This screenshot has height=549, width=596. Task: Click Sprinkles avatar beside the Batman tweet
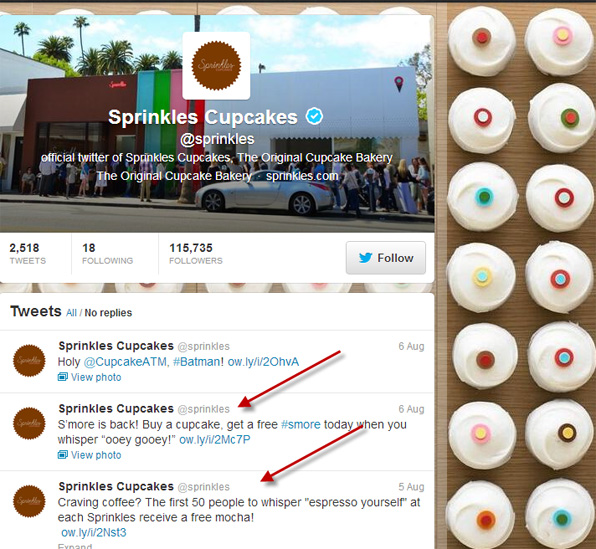tap(29, 360)
